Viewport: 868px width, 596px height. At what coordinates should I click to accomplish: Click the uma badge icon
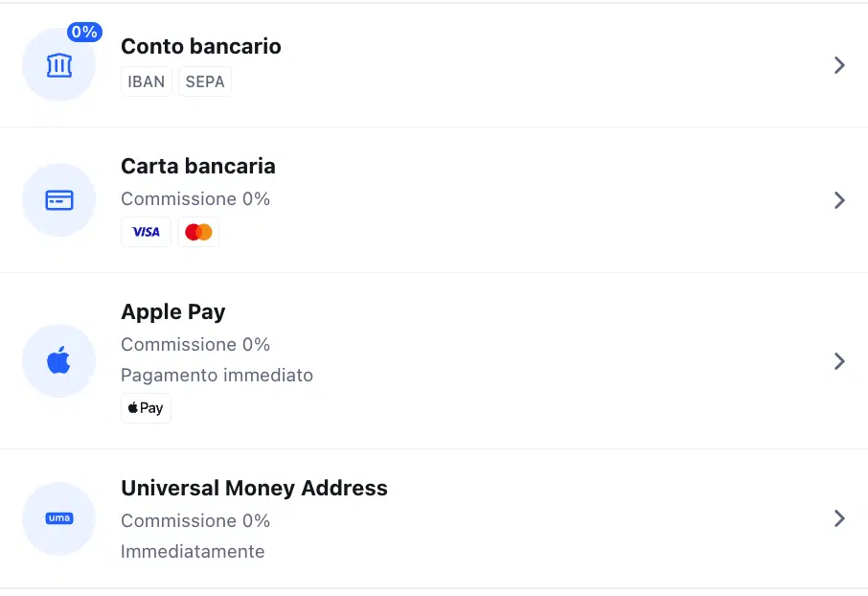(59, 518)
